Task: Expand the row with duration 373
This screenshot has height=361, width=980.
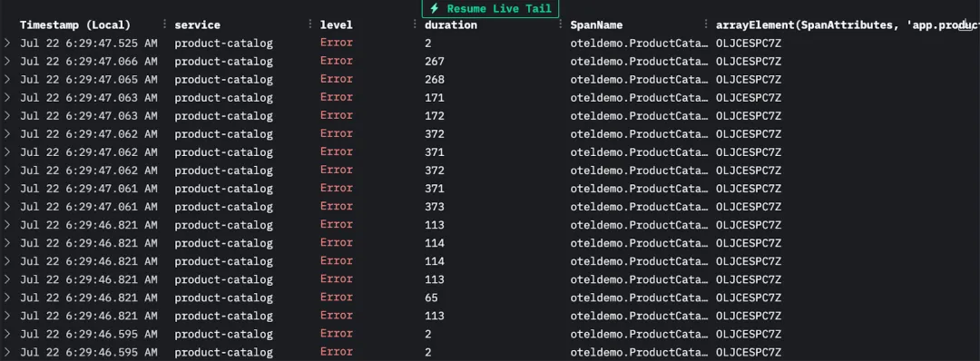Action: click(7, 206)
